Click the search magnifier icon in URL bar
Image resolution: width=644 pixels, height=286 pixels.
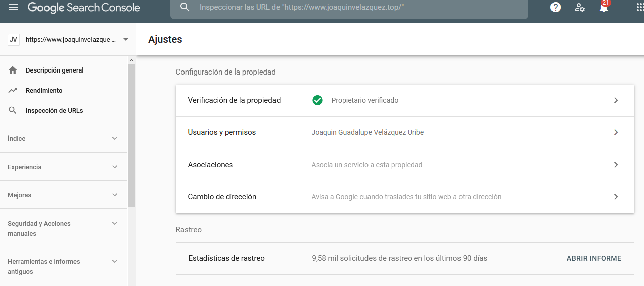point(185,7)
